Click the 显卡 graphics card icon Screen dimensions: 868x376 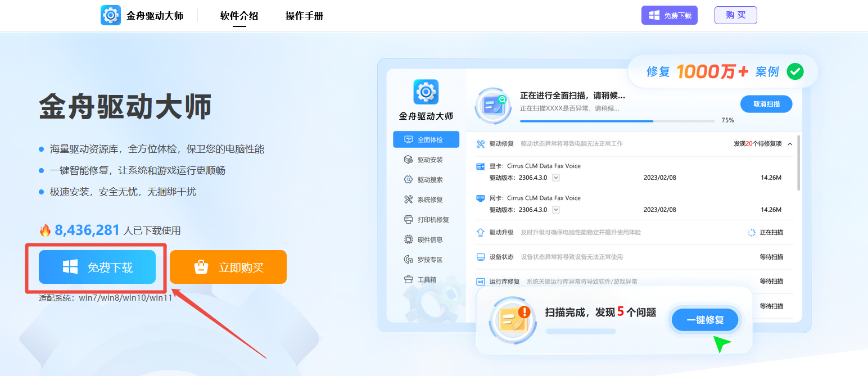click(481, 166)
